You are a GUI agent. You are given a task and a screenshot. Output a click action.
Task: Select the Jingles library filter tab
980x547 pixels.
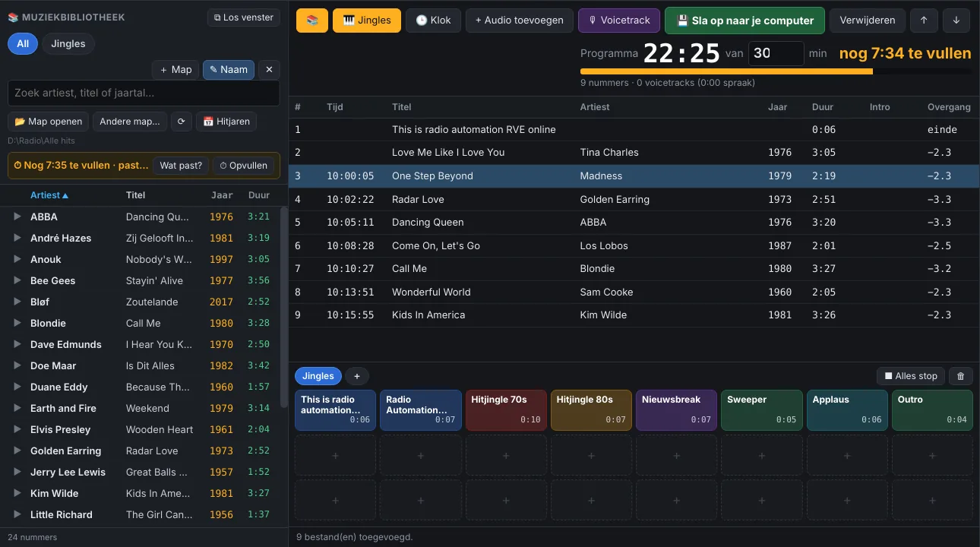[68, 44]
